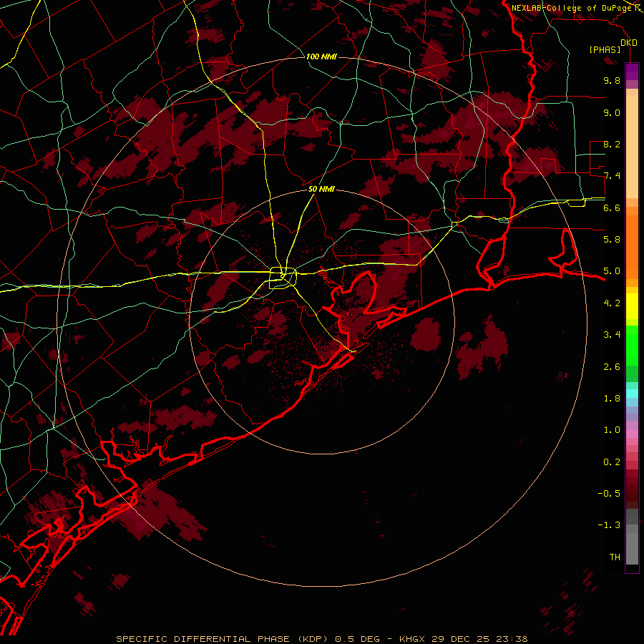Pick the cyan segment of the color bar
The width and height of the screenshot is (644, 644).
pyautogui.click(x=632, y=394)
